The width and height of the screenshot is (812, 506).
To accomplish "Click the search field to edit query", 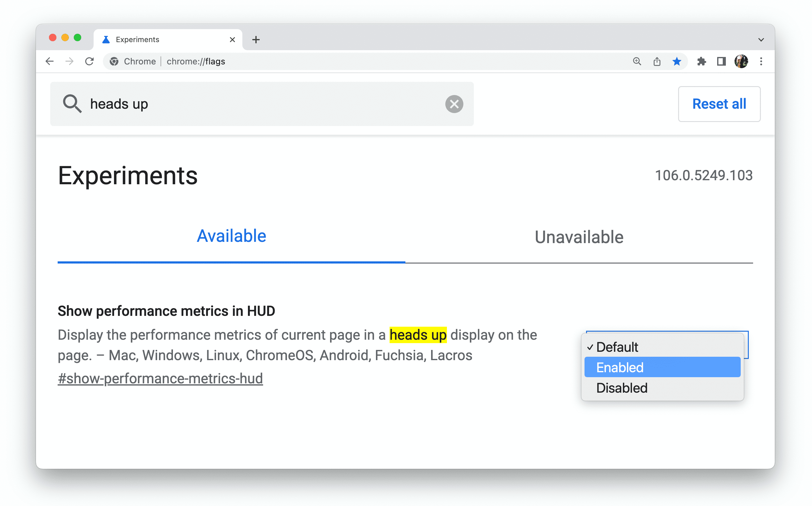I will (261, 104).
